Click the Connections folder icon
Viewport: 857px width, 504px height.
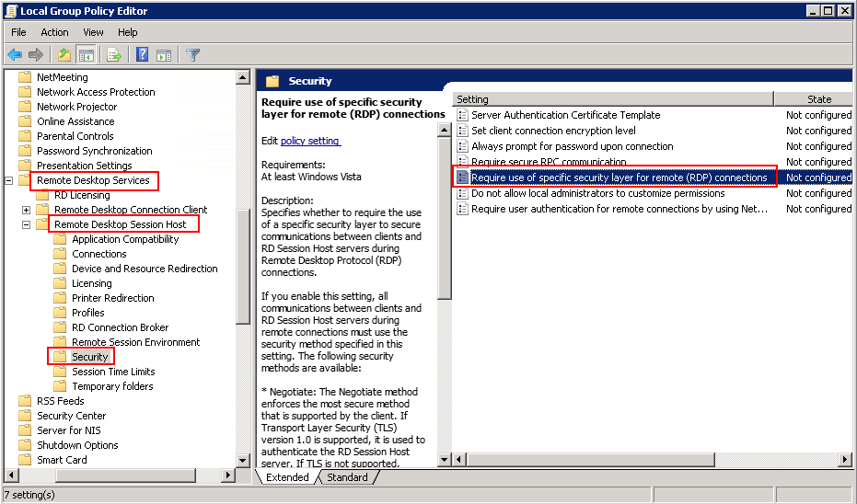tap(60, 253)
